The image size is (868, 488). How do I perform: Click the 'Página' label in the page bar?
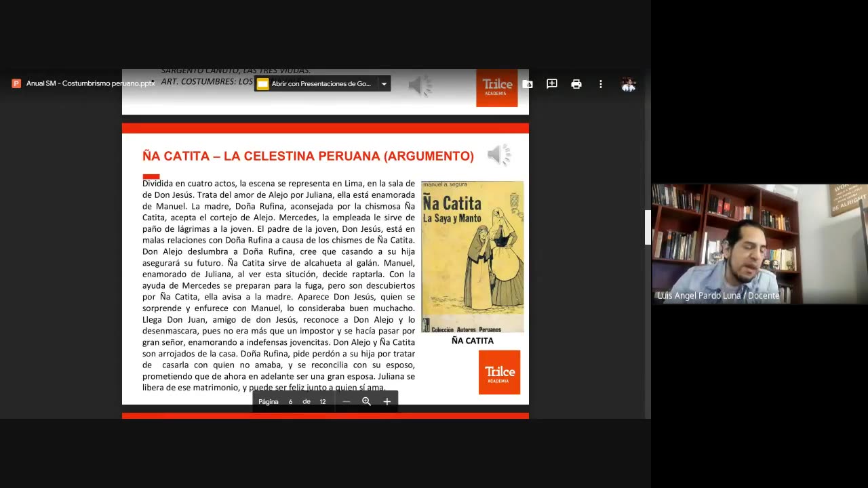click(x=269, y=401)
